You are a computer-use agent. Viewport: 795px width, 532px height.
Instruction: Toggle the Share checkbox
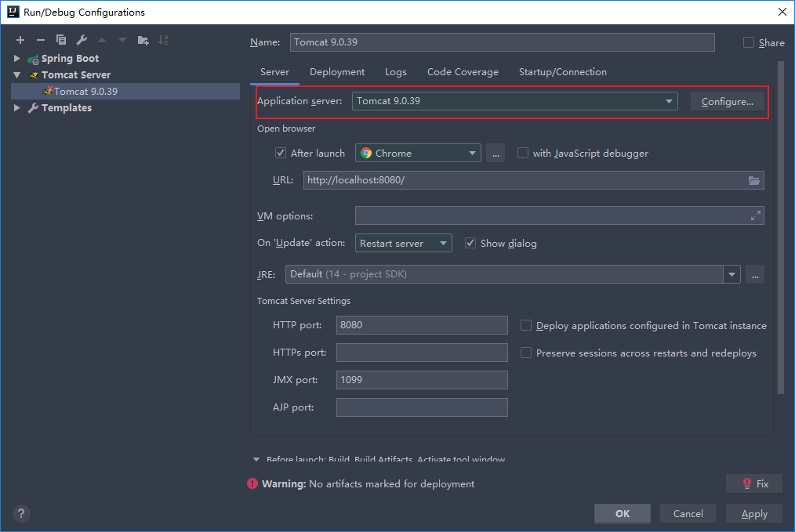coord(749,42)
